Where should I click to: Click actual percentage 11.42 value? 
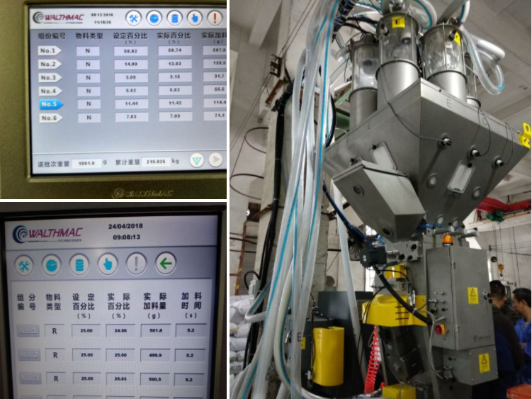coord(175,103)
